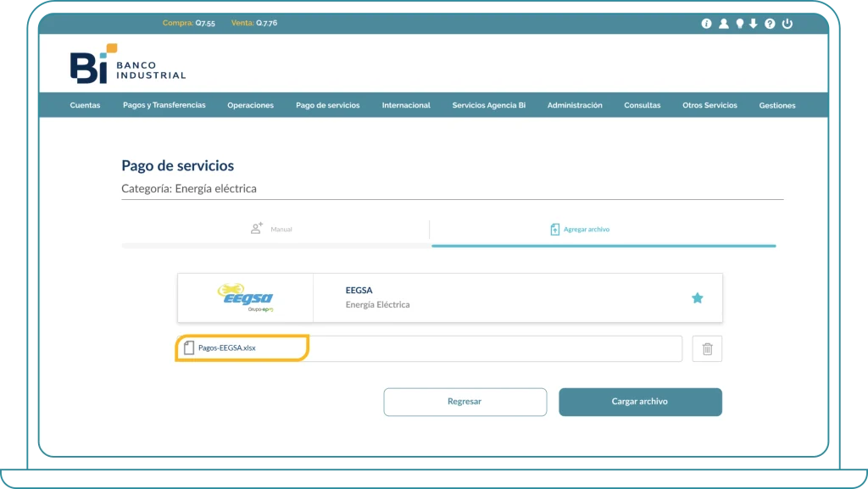Delete the uploaded file with trash icon
The image size is (868, 489).
[707, 348]
